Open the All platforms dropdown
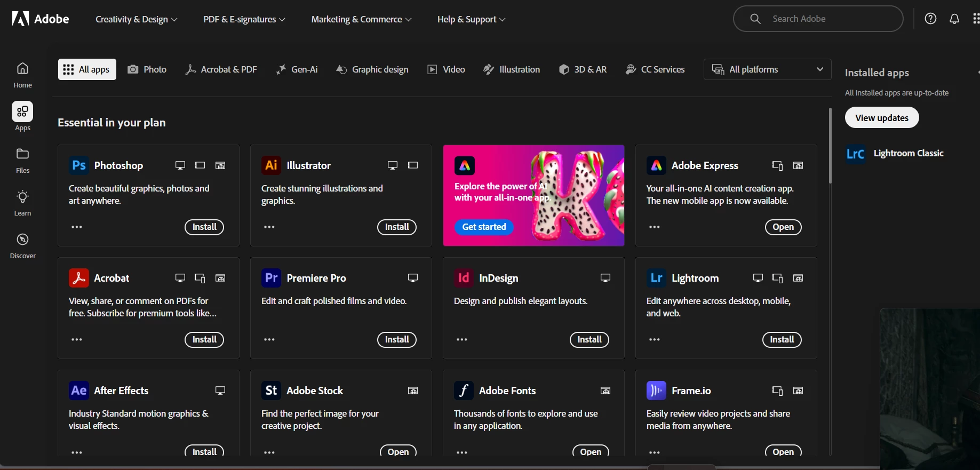The width and height of the screenshot is (980, 470). (x=768, y=69)
